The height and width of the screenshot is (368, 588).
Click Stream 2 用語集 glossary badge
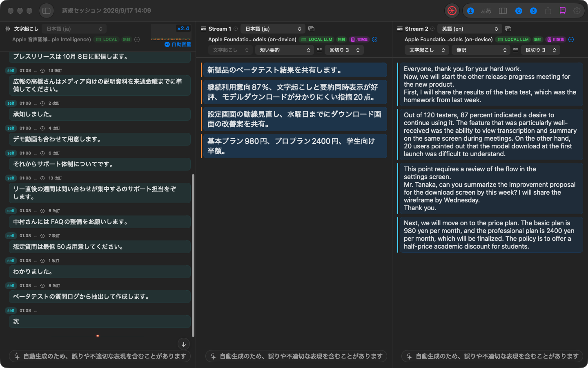pyautogui.click(x=556, y=40)
